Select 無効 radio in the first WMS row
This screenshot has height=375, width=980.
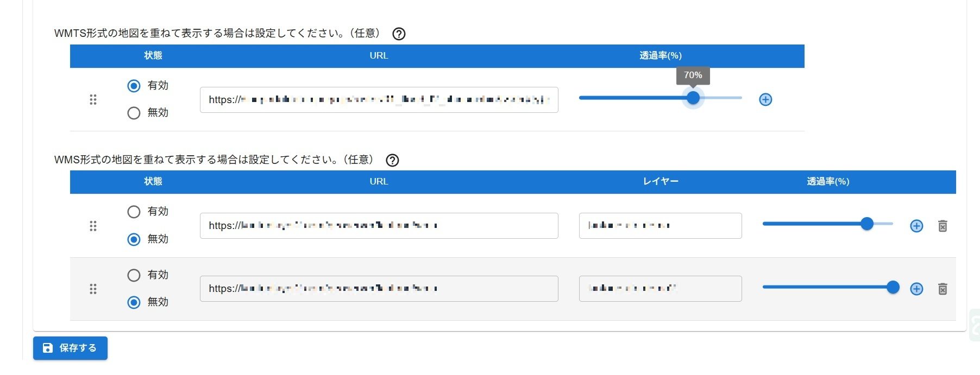[x=134, y=239]
